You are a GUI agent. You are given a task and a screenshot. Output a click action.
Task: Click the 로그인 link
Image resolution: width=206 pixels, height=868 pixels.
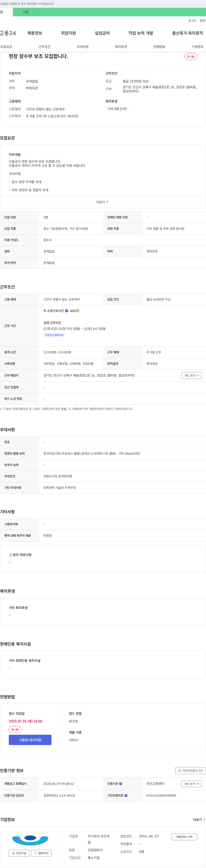click(192, 21)
